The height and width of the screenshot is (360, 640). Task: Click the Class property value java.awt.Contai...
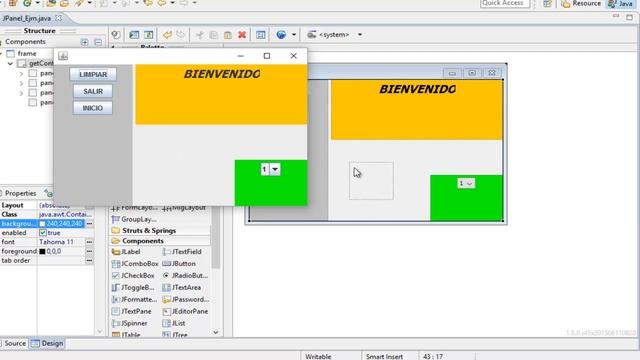(x=65, y=214)
